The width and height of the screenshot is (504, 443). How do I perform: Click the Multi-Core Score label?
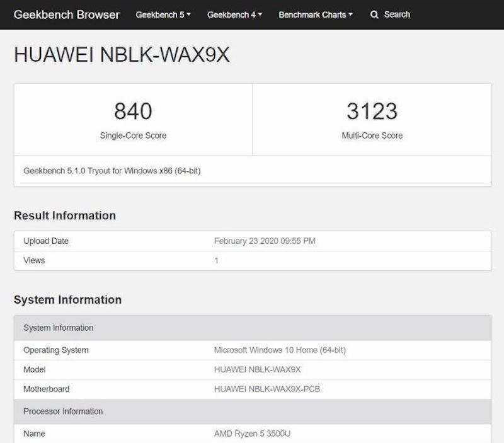tap(372, 135)
